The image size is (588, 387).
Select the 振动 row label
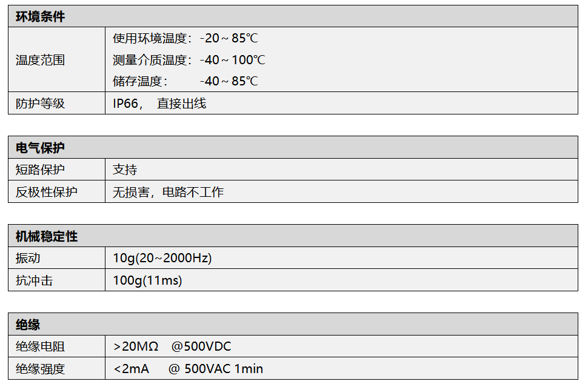pyautogui.click(x=28, y=258)
